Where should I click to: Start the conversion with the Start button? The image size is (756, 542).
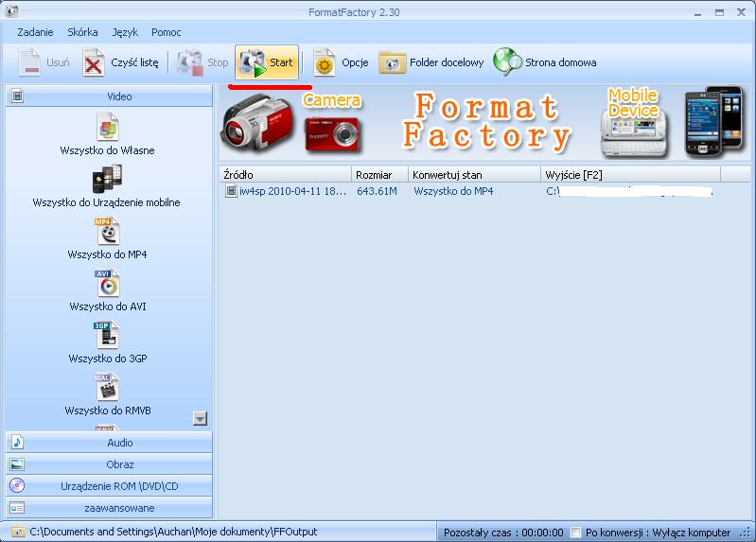267,62
